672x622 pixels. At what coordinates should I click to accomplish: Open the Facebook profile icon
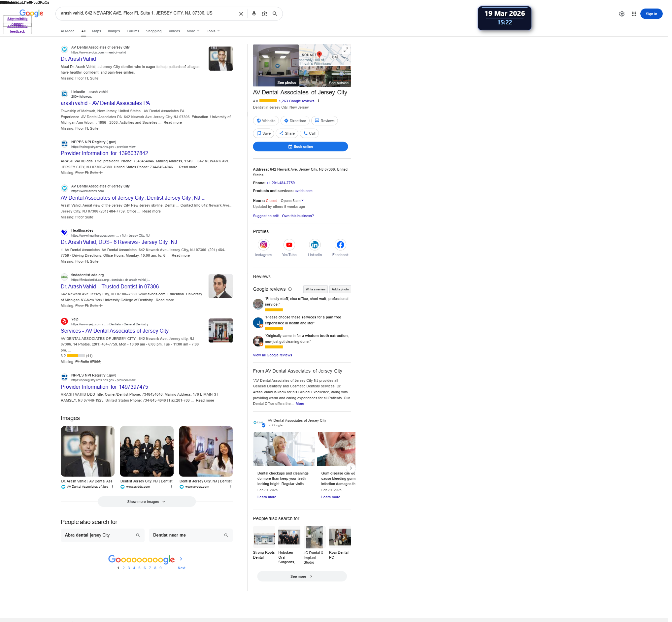pyautogui.click(x=340, y=245)
